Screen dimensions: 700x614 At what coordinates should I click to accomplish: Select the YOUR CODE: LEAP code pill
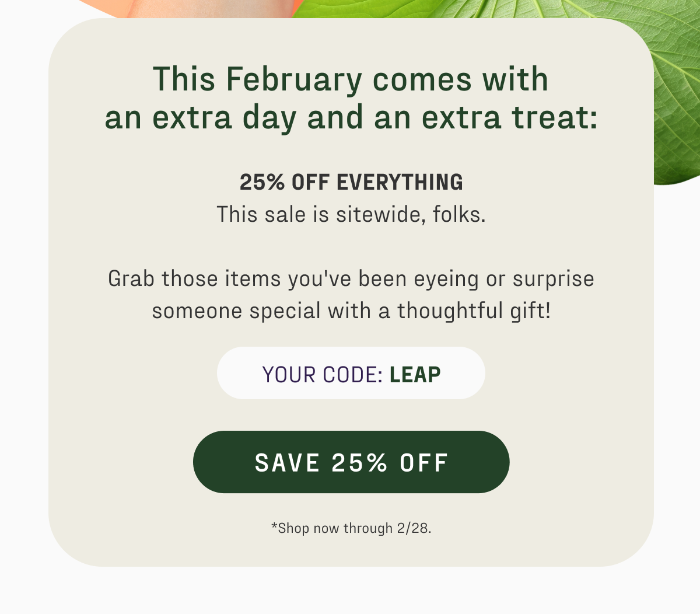[x=350, y=373]
